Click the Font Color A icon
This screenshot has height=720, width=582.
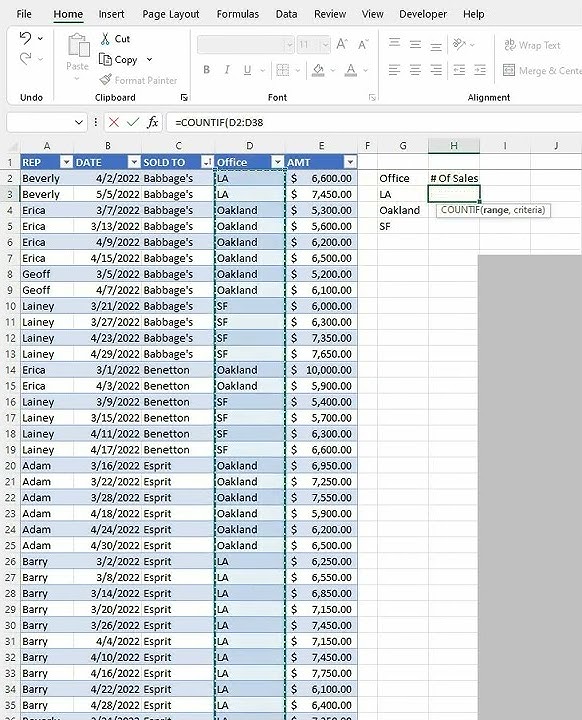pyautogui.click(x=351, y=70)
